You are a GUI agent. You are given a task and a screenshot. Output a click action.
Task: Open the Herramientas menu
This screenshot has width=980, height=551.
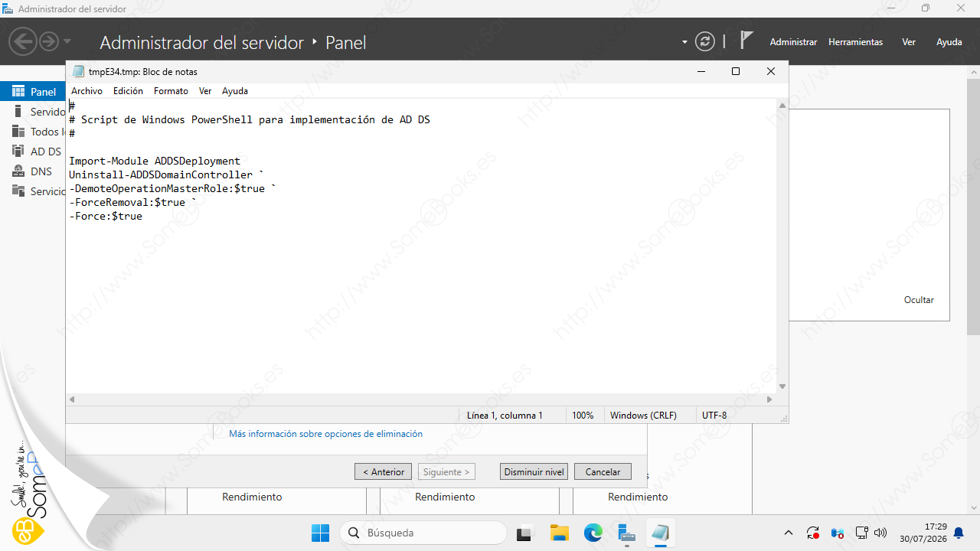pos(855,42)
